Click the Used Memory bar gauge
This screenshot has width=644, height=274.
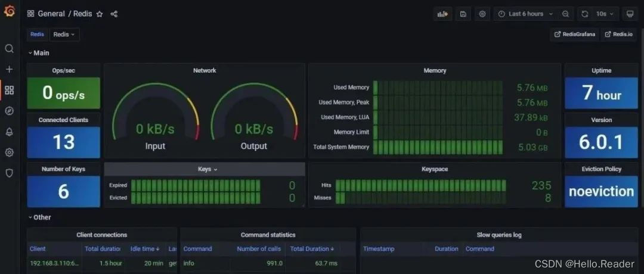click(438, 88)
